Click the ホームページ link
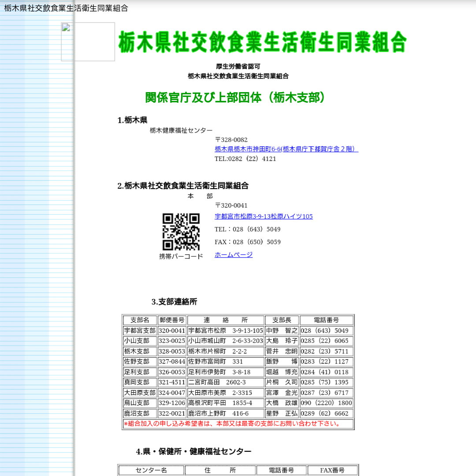The height and width of the screenshot is (476, 476). pyautogui.click(x=234, y=255)
